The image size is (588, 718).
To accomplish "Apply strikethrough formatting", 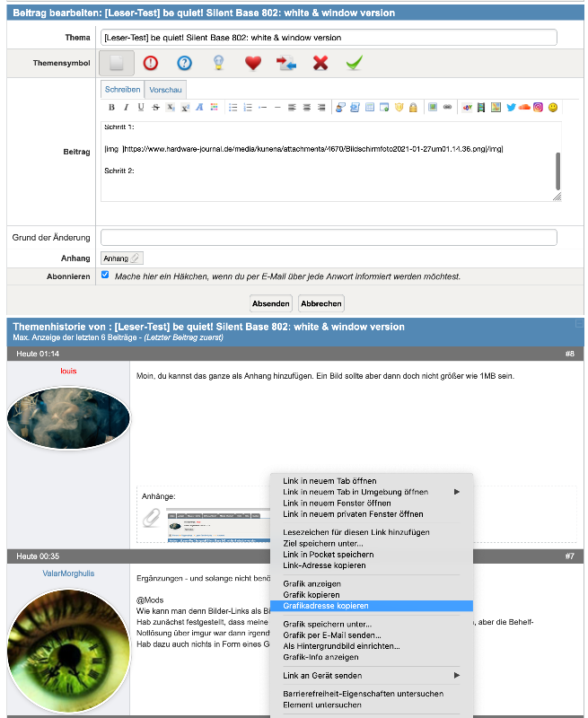I will (x=155, y=107).
